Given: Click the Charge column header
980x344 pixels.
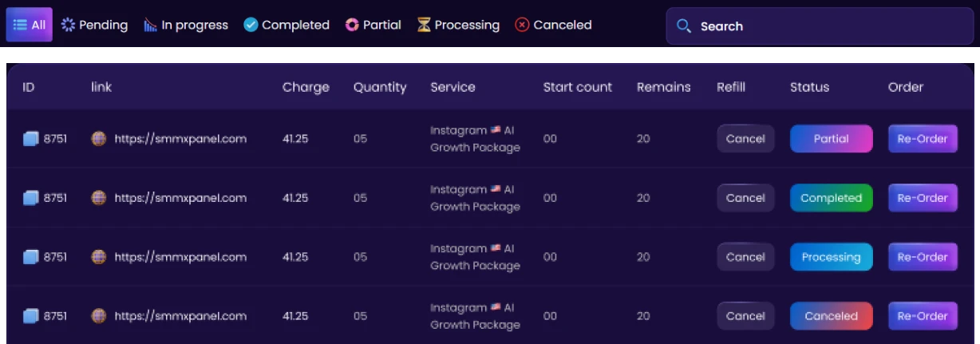Looking at the screenshot, I should pos(306,87).
